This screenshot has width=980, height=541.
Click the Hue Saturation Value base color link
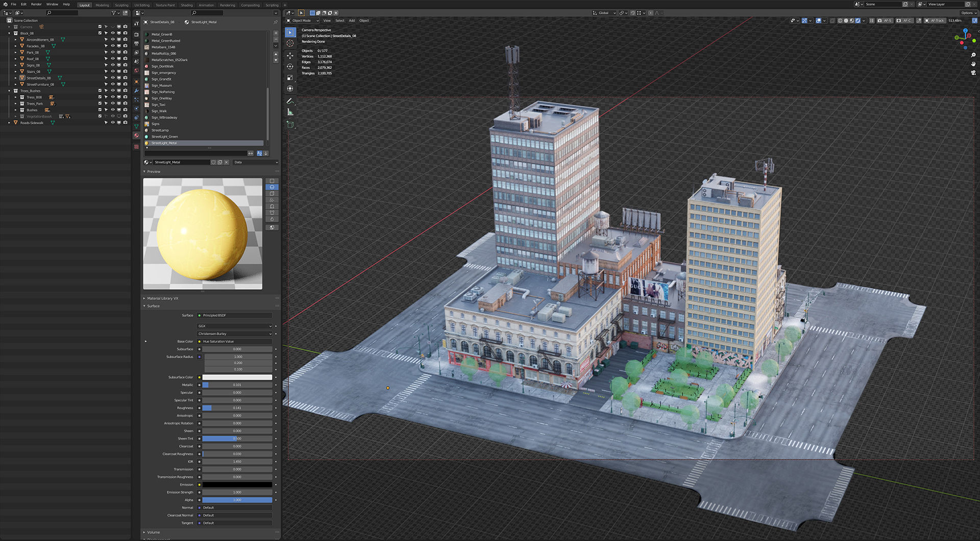click(235, 341)
